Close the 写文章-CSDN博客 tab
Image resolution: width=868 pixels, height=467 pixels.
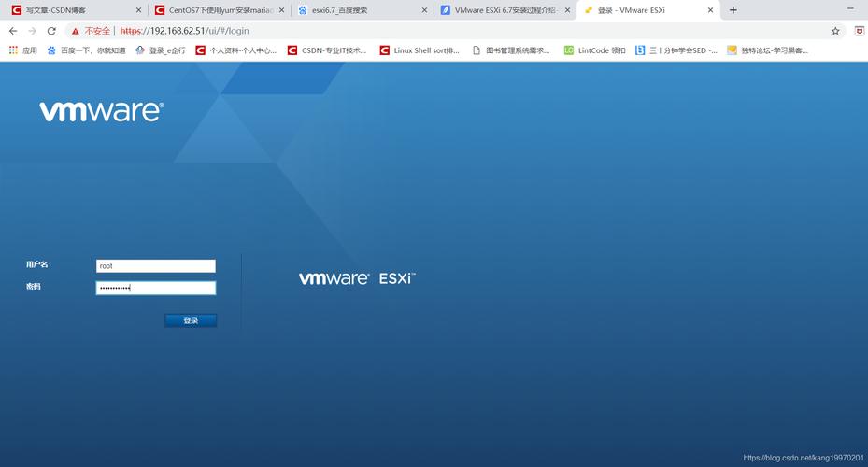[x=138, y=10]
